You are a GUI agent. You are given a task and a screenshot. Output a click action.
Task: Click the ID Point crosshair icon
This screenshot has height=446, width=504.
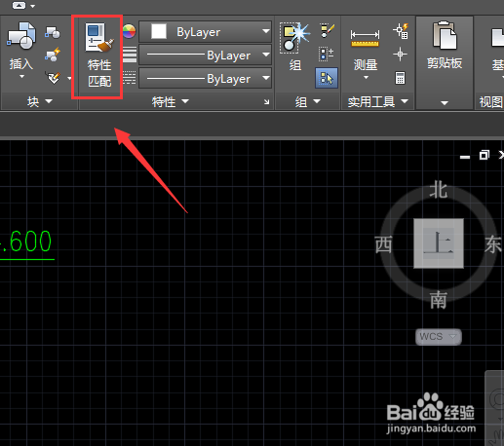click(x=400, y=54)
